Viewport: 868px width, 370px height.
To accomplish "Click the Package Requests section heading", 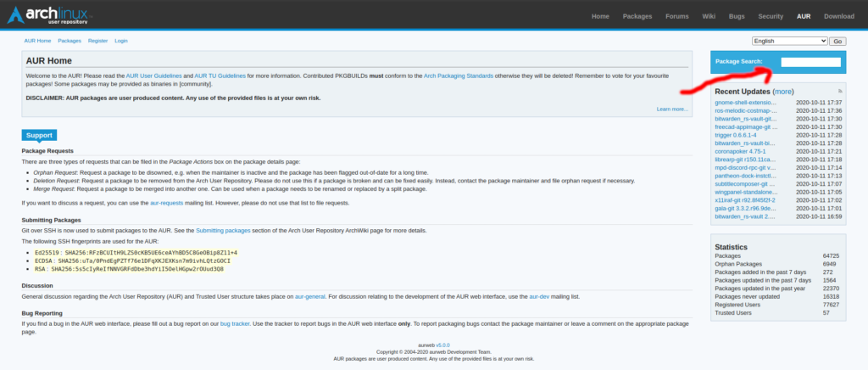I will (x=47, y=151).
